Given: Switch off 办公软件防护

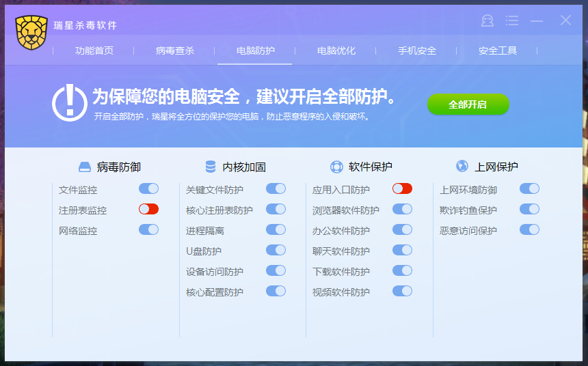Looking at the screenshot, I should coord(403,229).
